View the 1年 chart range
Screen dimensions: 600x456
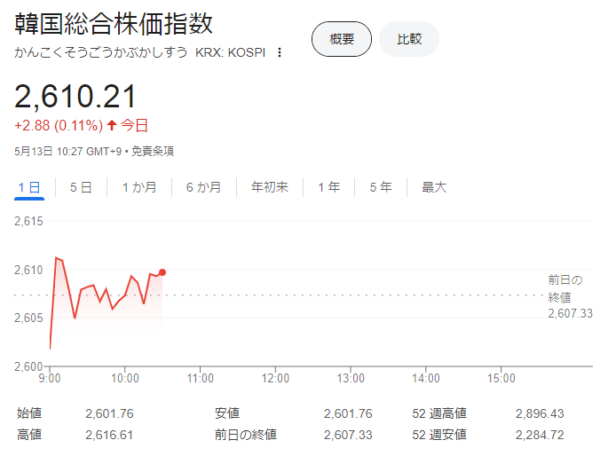[328, 187]
